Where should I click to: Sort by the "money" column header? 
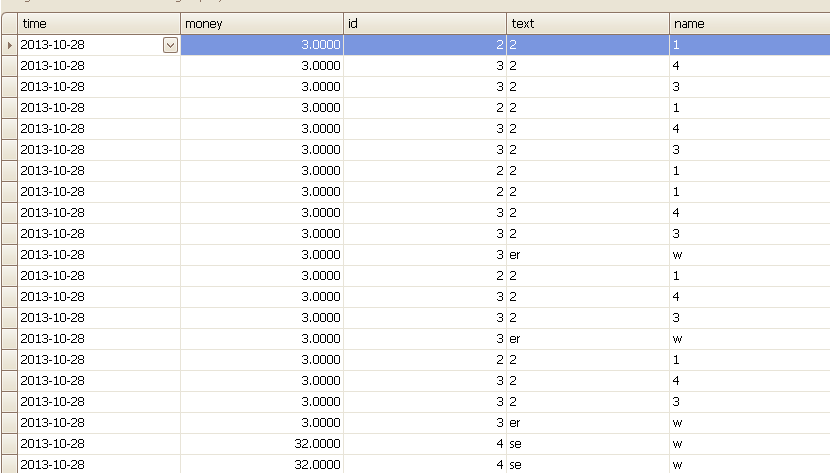pos(262,24)
